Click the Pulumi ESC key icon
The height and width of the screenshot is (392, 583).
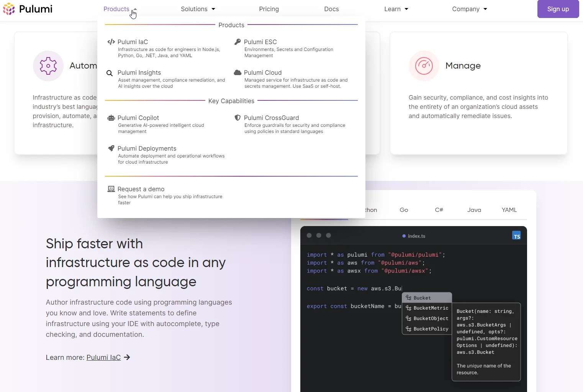click(237, 42)
